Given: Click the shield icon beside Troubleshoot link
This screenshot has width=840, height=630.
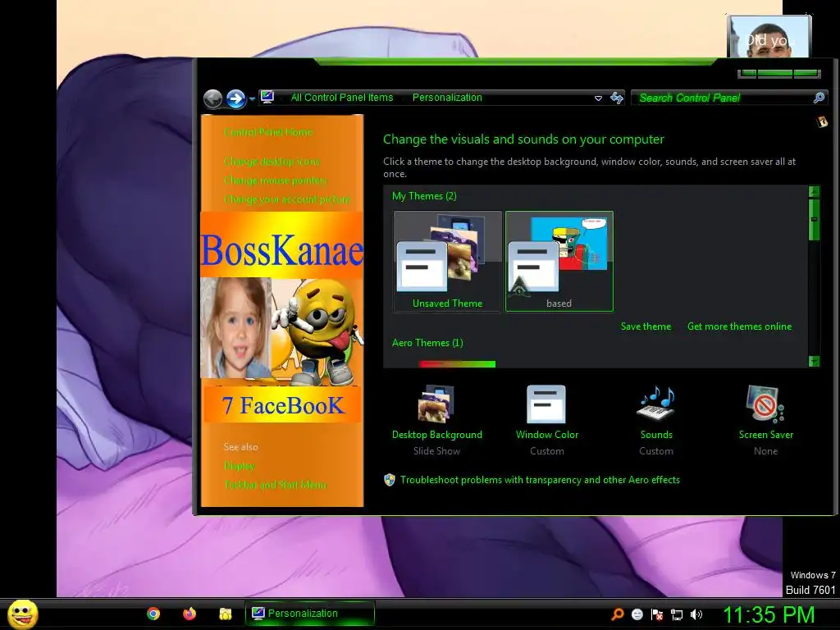Looking at the screenshot, I should point(390,479).
